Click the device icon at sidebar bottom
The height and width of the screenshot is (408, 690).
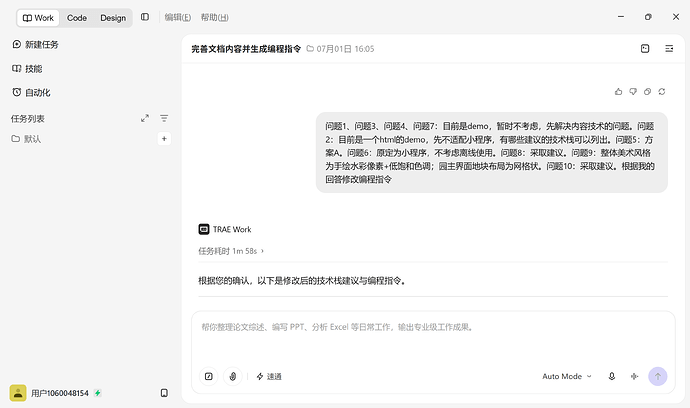pyautogui.click(x=164, y=393)
